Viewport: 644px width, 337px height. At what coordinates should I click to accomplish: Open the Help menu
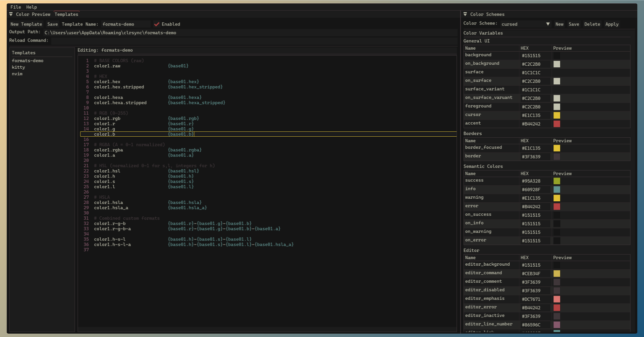point(32,7)
